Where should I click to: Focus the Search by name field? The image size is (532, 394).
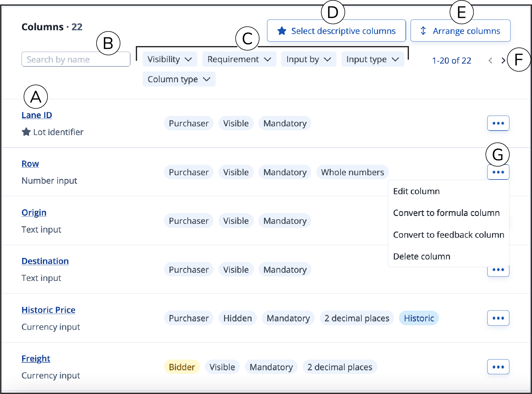[x=76, y=59]
